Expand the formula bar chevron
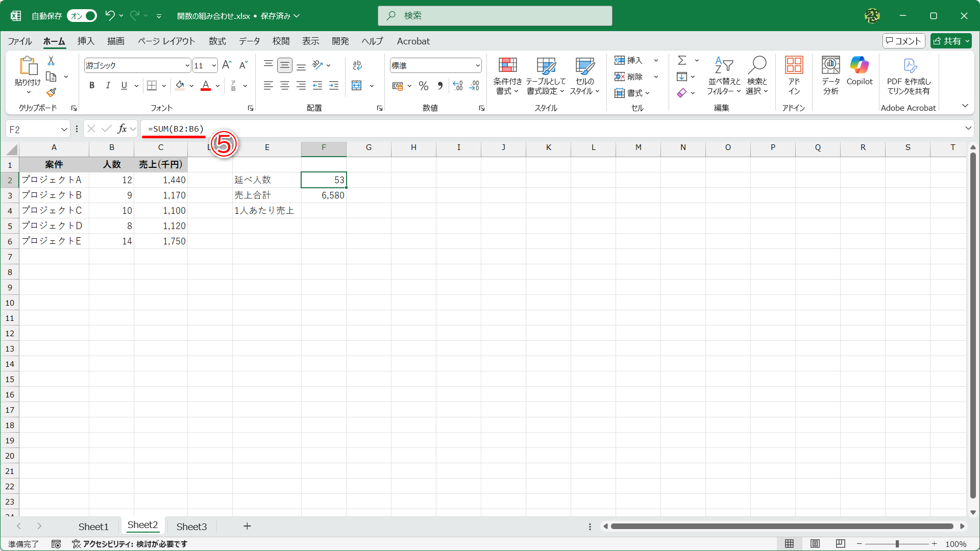The width and height of the screenshot is (980, 551). (x=968, y=129)
